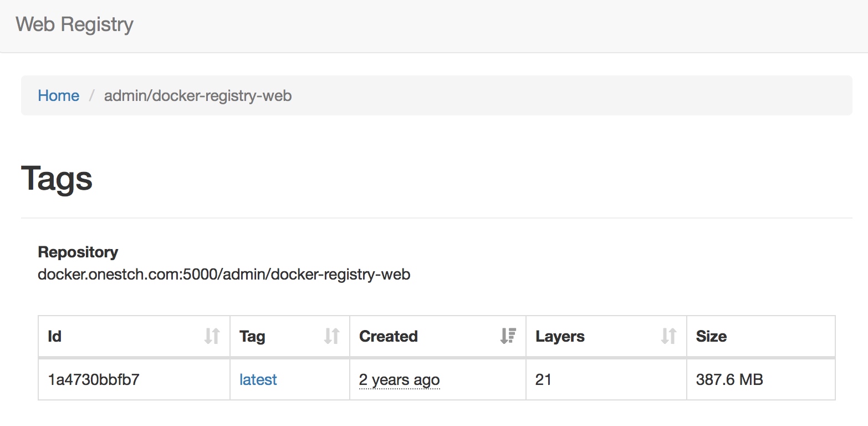Viewport: 868px width, 426px height.
Task: Click the descending sort icon in Created column
Action: [508, 336]
